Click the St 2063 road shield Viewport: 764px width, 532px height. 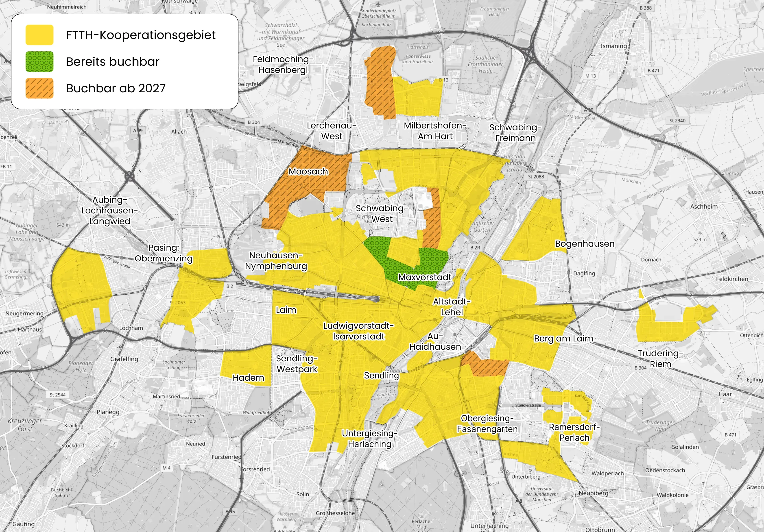(177, 303)
